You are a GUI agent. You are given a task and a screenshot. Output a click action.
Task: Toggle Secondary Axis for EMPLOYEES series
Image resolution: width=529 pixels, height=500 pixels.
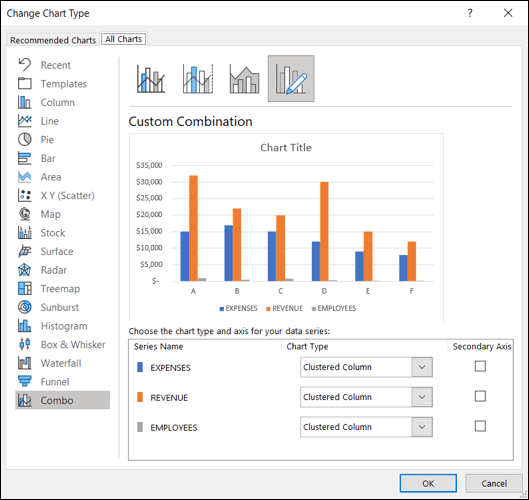pos(480,426)
